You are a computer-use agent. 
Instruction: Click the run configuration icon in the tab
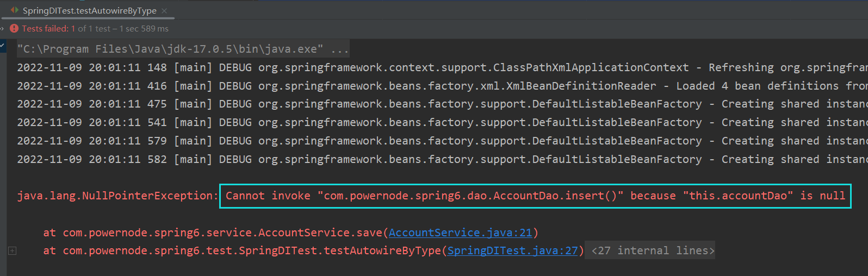pos(15,10)
